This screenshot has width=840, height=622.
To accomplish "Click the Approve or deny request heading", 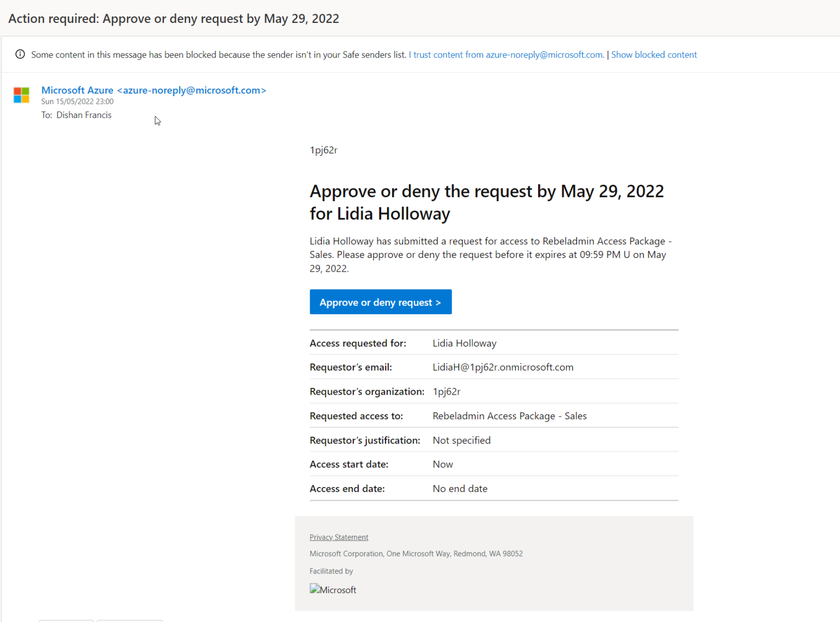I will click(486, 202).
